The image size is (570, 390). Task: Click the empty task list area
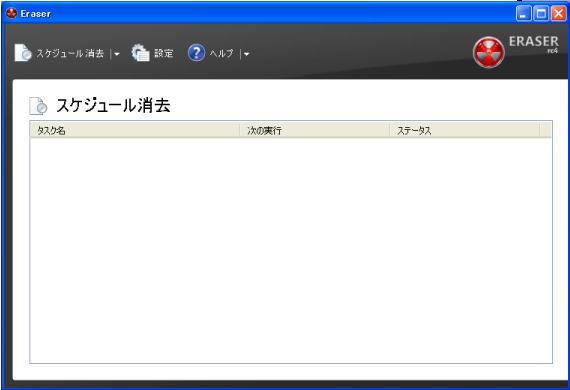(291, 250)
